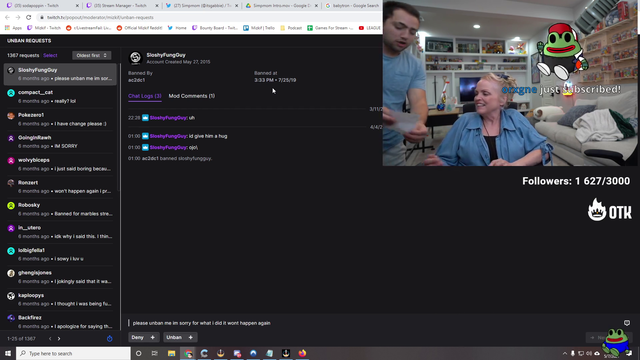Open SloshyFungGuy's unban request
The image size is (640, 360).
(60, 74)
